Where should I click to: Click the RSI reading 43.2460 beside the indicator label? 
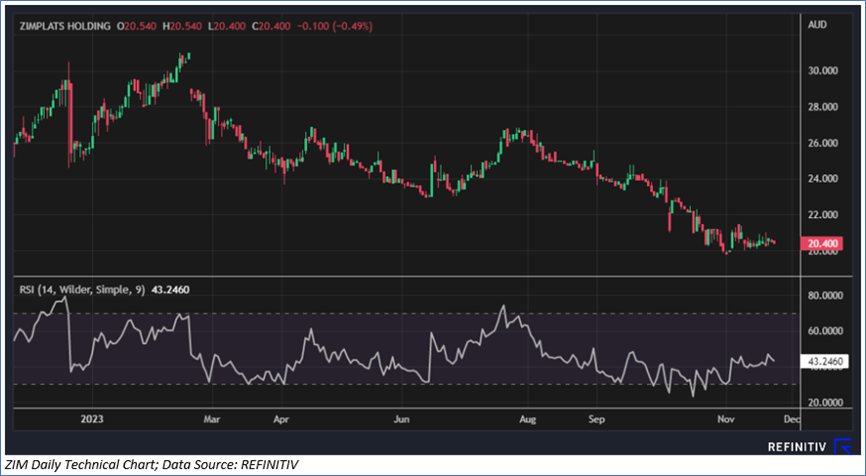point(170,289)
